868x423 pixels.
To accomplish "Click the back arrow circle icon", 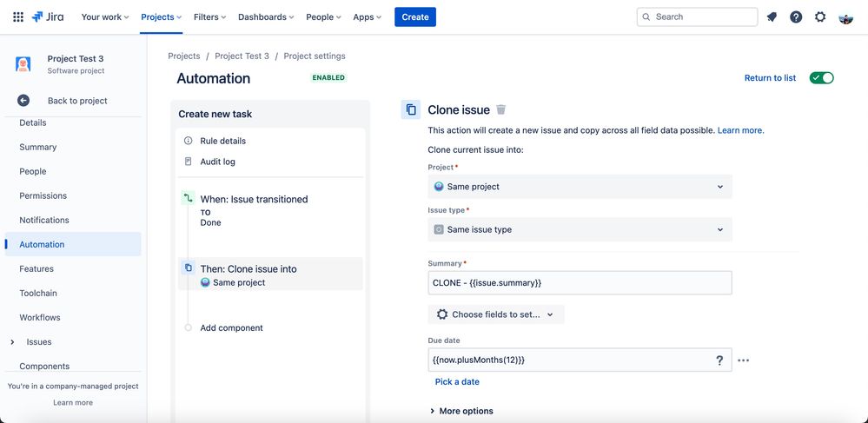I will [x=23, y=100].
